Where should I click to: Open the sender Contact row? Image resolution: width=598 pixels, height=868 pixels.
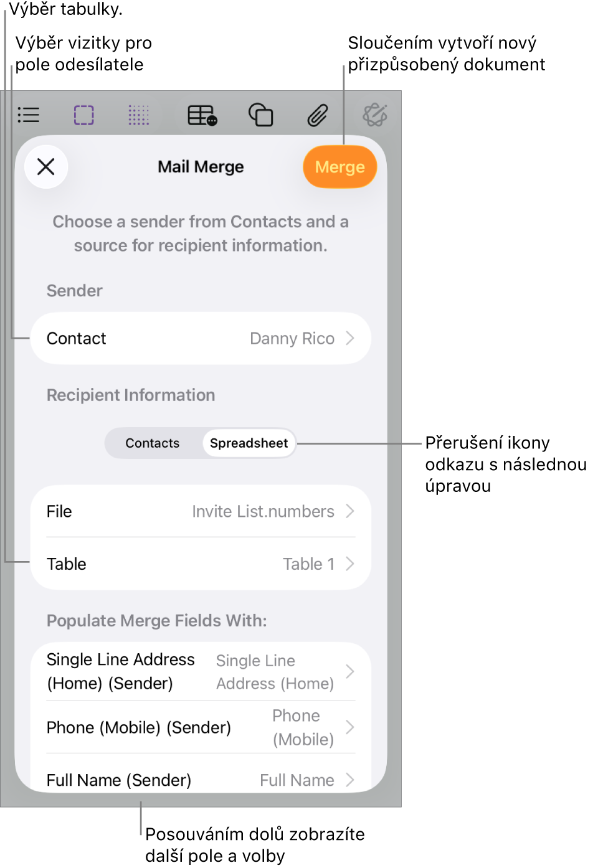click(x=201, y=338)
